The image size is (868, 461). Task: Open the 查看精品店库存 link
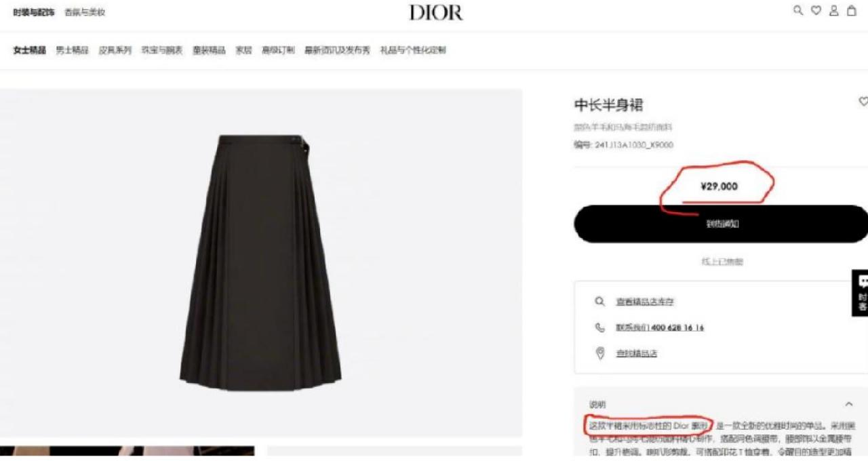(x=645, y=302)
